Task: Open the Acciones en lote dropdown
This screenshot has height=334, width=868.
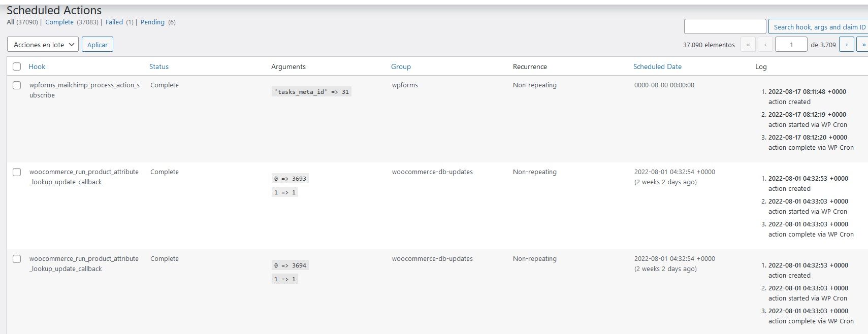Action: tap(43, 45)
